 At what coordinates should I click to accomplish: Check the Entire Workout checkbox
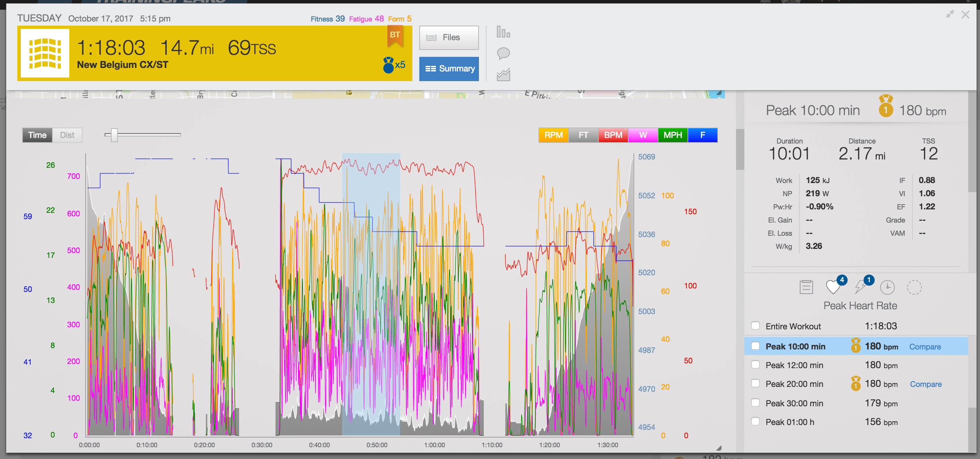point(755,326)
